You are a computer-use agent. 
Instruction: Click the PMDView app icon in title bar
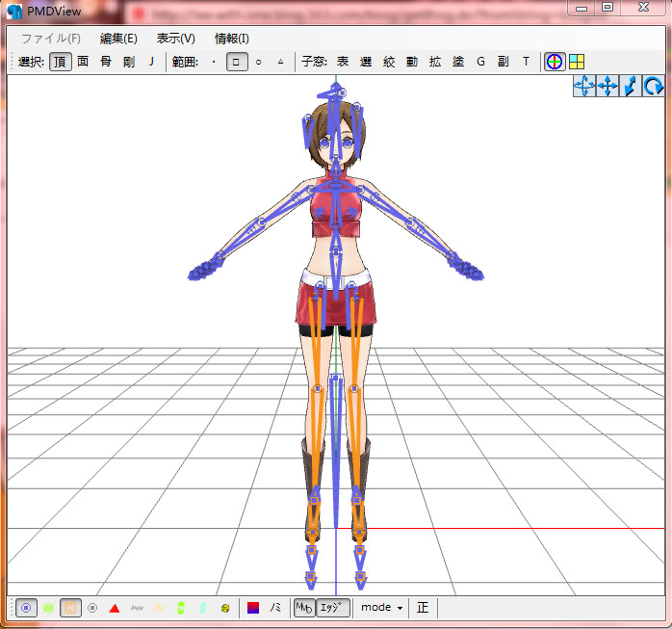pos(14,12)
